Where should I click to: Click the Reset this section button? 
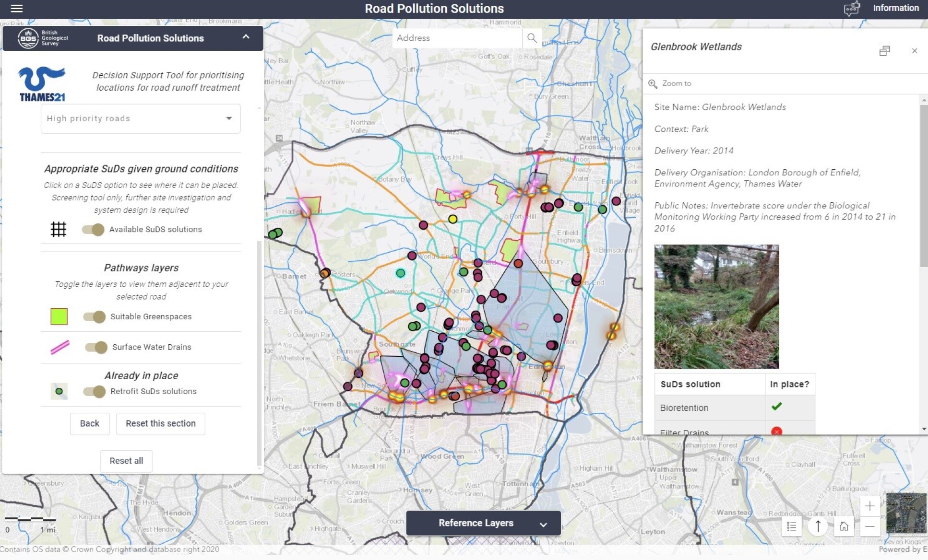[x=160, y=424]
